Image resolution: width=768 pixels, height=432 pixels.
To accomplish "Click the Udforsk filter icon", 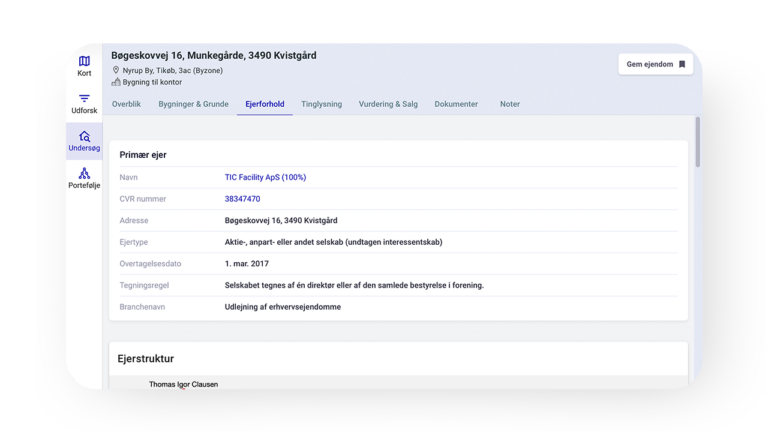I will 84,99.
